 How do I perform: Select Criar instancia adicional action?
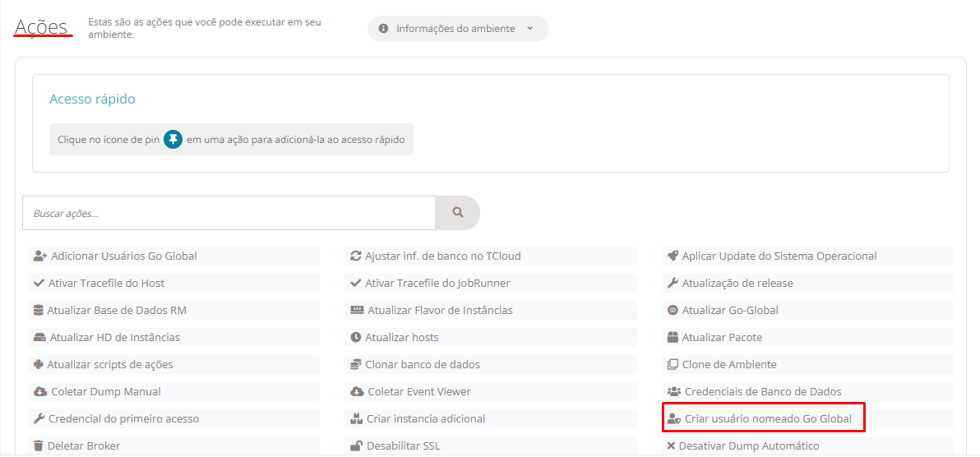[491, 419]
